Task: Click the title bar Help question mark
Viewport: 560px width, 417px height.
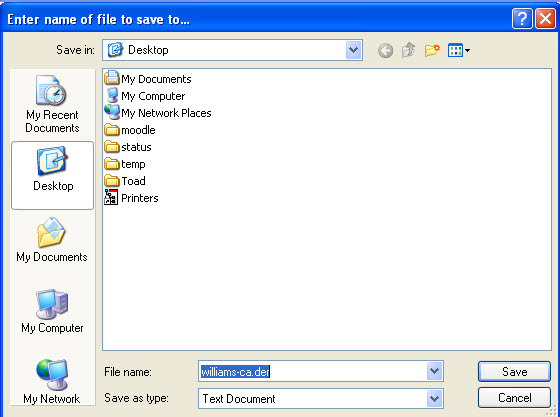Action: 522,18
